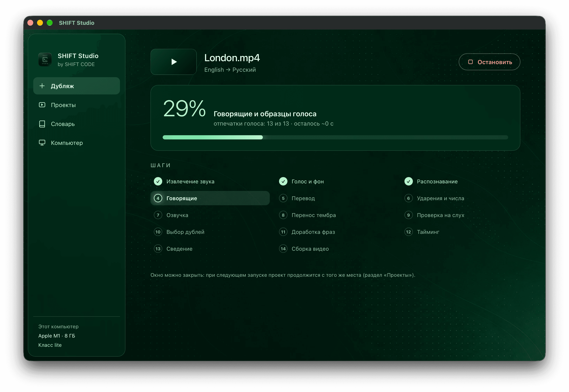
Task: Click the step 6 number badge
Action: point(408,198)
